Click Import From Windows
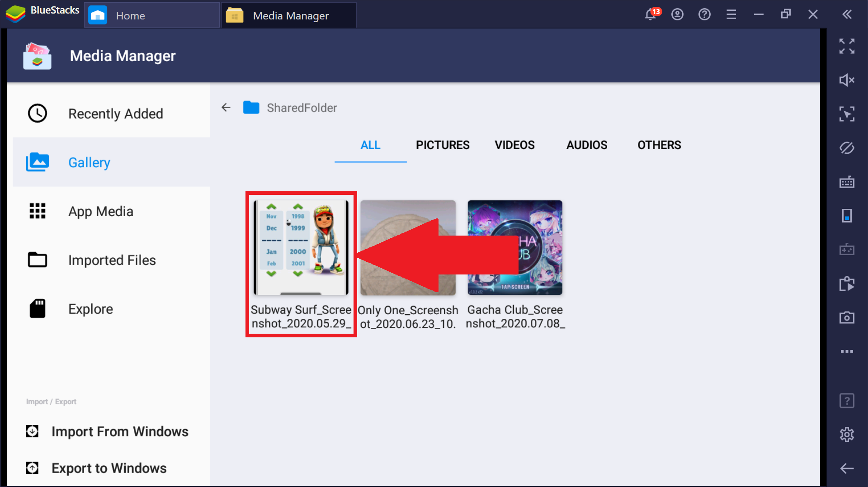The image size is (868, 487). coord(107,431)
